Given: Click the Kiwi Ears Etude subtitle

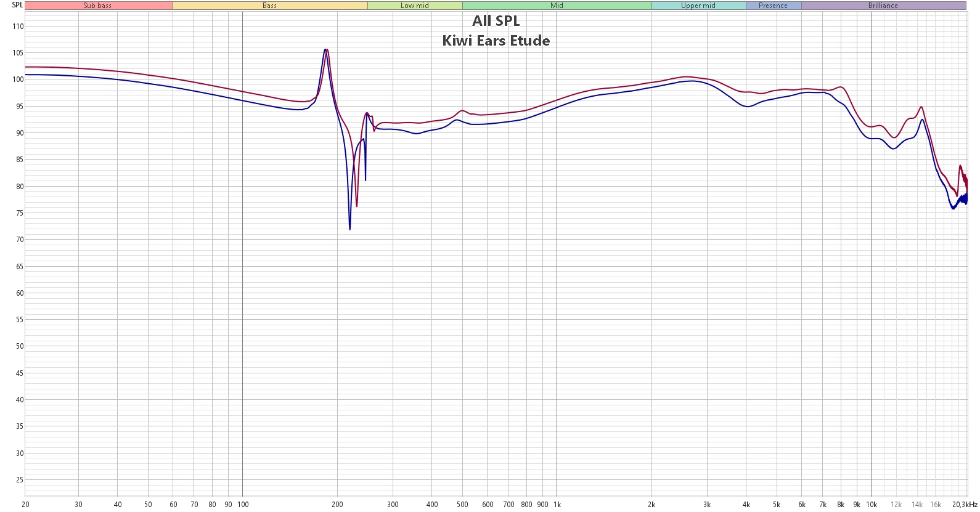Looking at the screenshot, I should tap(496, 41).
